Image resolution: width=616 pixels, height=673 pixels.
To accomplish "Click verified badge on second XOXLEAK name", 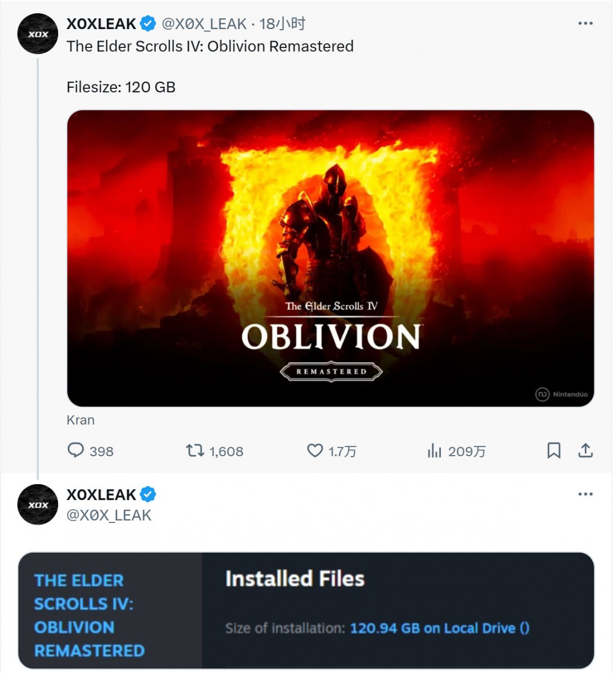I will [x=148, y=494].
